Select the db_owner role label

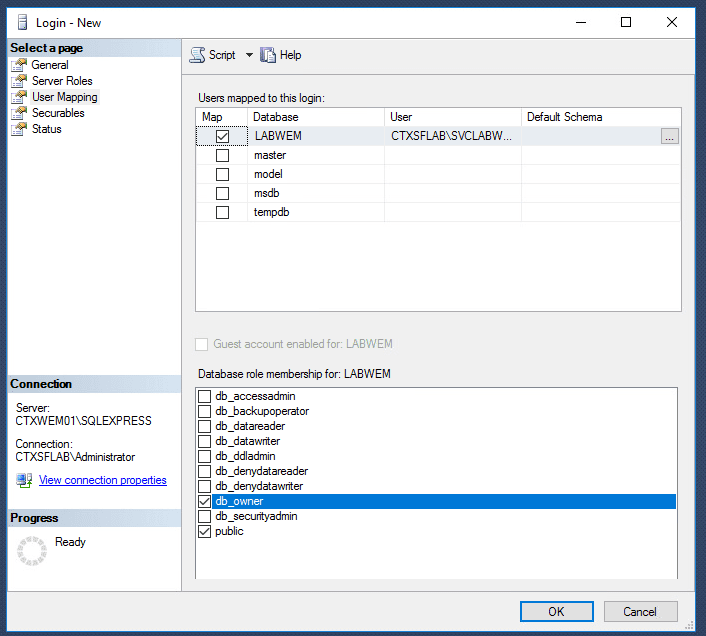tap(239, 501)
